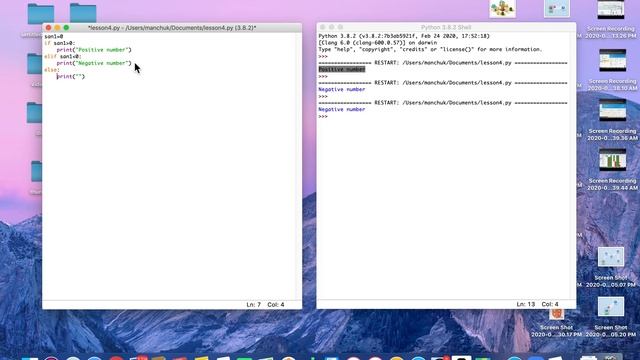Close the lesson4.py editor window
640x360 pixels.
[x=49, y=27]
